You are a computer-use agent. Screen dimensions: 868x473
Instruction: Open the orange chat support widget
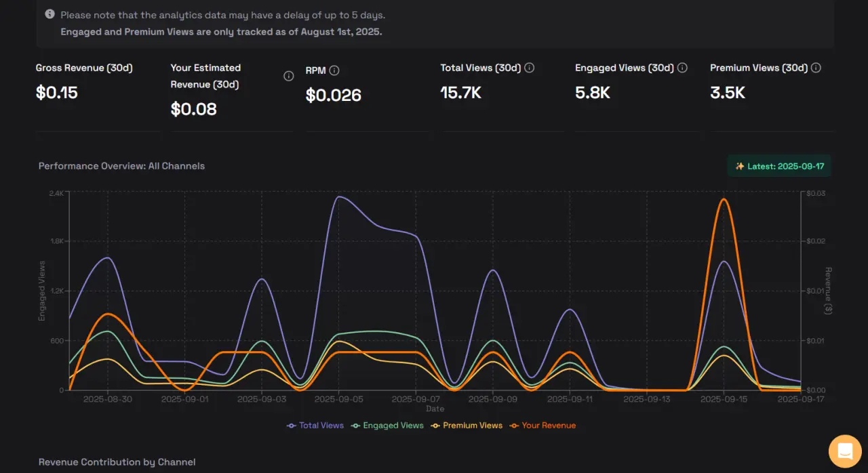coord(844,451)
